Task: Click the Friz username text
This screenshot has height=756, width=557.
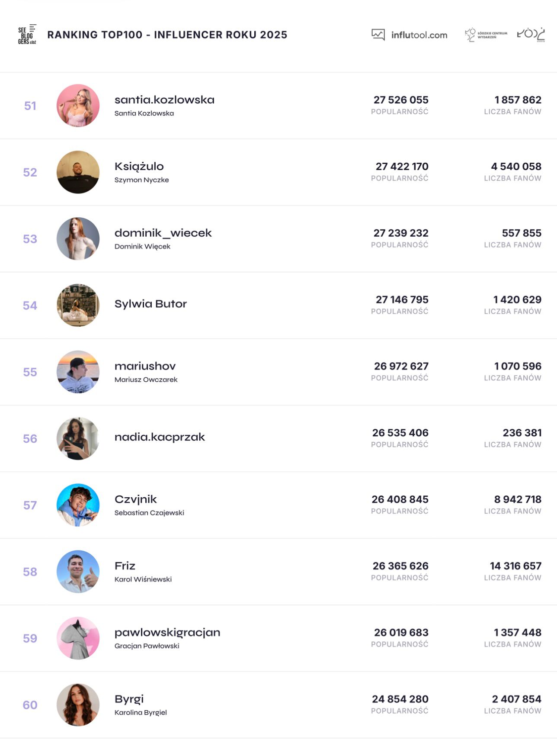Action: [125, 566]
